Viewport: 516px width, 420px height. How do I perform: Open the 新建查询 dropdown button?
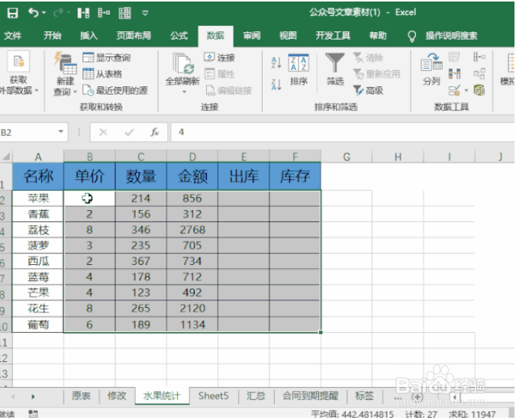(65, 86)
